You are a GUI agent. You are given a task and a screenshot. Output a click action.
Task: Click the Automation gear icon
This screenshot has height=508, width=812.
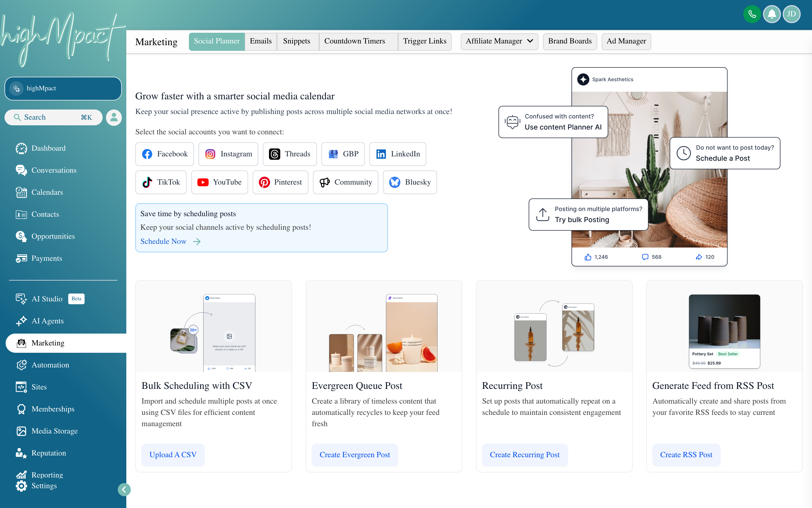click(21, 365)
